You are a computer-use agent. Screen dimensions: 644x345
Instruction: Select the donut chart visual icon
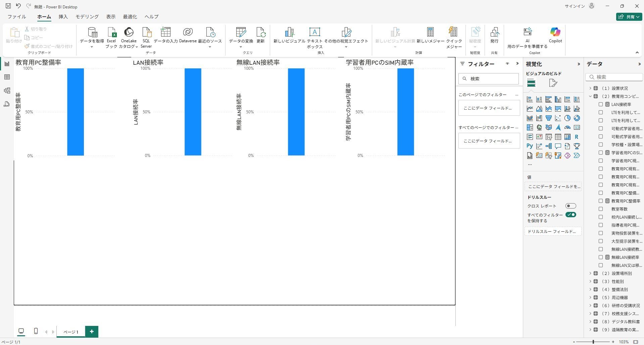(577, 118)
